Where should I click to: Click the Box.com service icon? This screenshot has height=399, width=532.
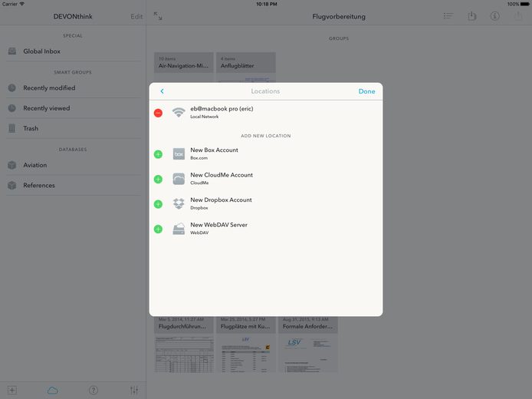[x=179, y=153]
